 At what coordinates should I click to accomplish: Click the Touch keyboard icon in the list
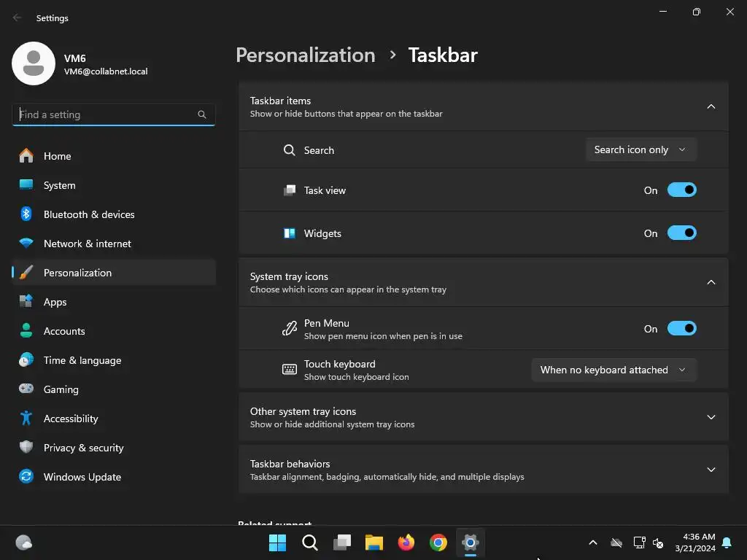coord(289,370)
